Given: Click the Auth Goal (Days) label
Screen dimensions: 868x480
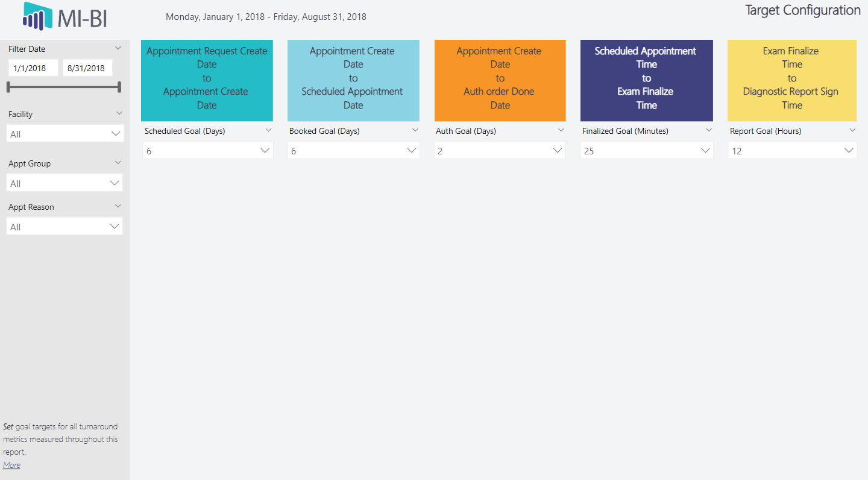Looking at the screenshot, I should 466,131.
